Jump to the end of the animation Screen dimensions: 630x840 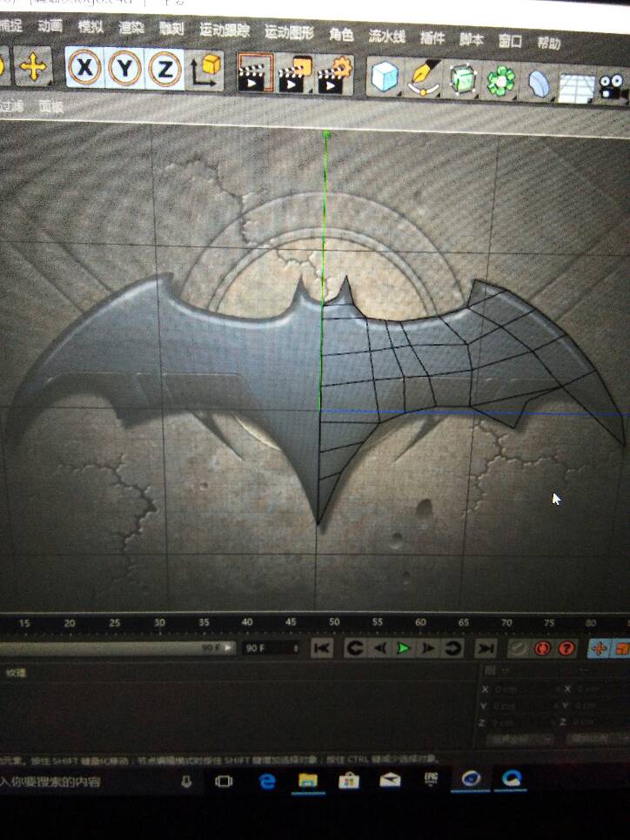(486, 648)
